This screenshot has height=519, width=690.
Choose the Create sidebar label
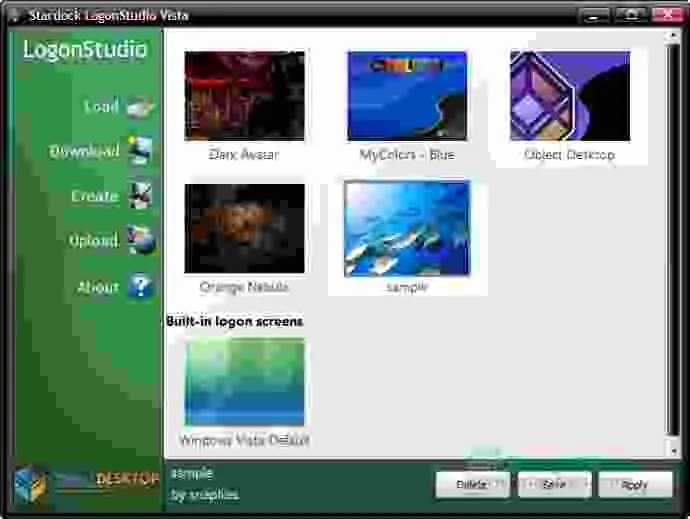[95, 196]
